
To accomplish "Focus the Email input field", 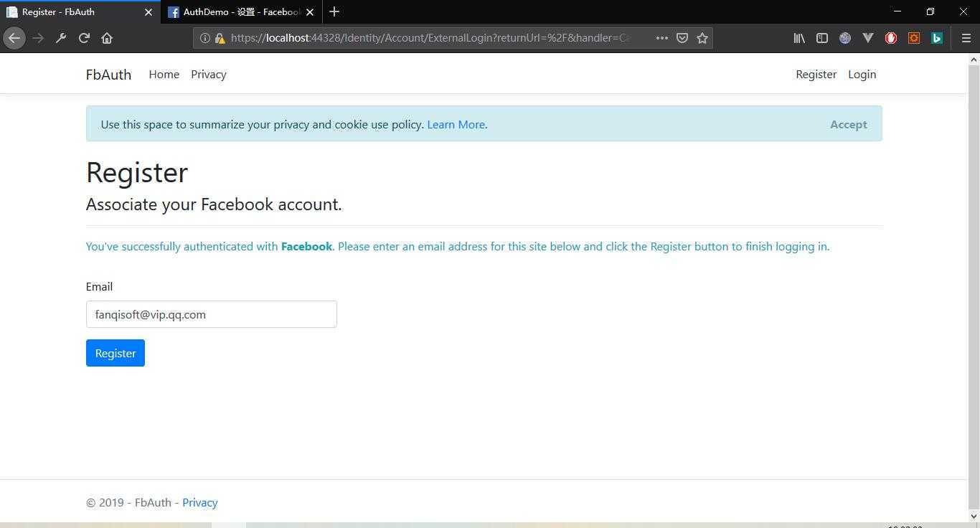I will click(x=212, y=314).
